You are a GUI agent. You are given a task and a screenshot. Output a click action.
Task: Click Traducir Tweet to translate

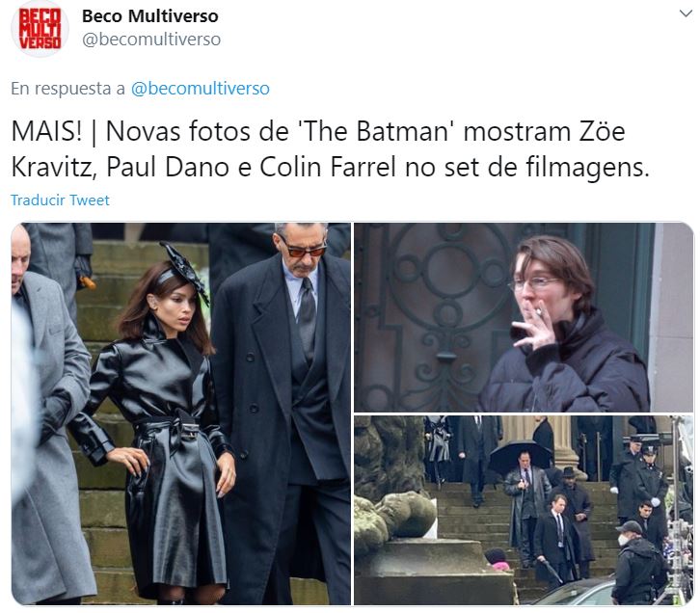tap(60, 200)
